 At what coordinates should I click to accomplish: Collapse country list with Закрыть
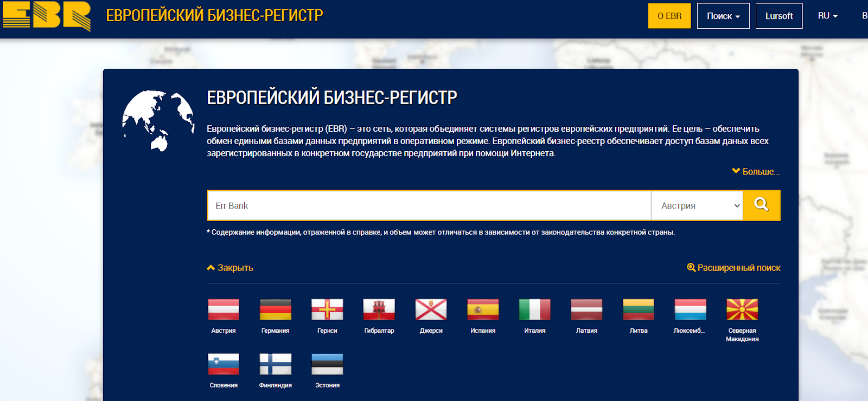(230, 268)
